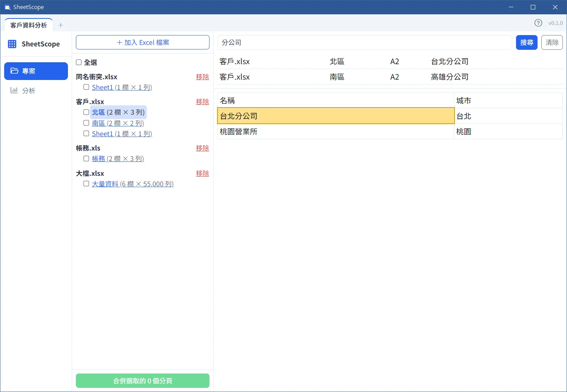Open the 分析 sidebar section

[36, 91]
